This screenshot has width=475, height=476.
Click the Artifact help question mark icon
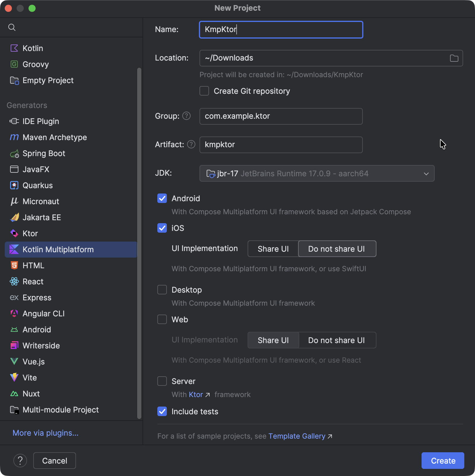(191, 145)
